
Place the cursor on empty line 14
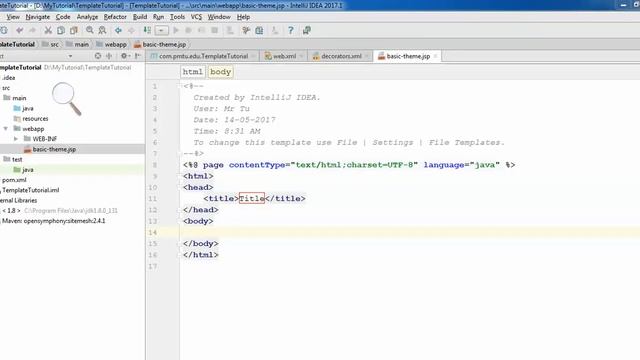click(409, 232)
